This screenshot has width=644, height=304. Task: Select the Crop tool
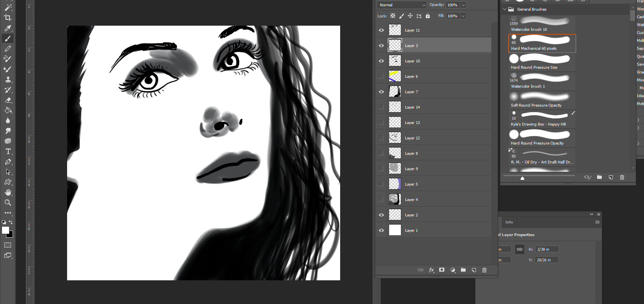pyautogui.click(x=7, y=18)
